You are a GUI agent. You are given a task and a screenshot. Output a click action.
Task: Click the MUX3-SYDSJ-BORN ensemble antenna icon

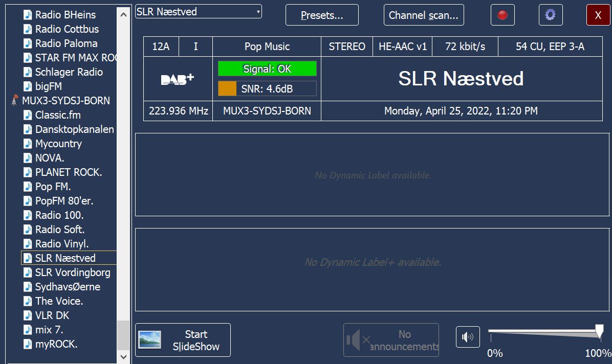(14, 100)
